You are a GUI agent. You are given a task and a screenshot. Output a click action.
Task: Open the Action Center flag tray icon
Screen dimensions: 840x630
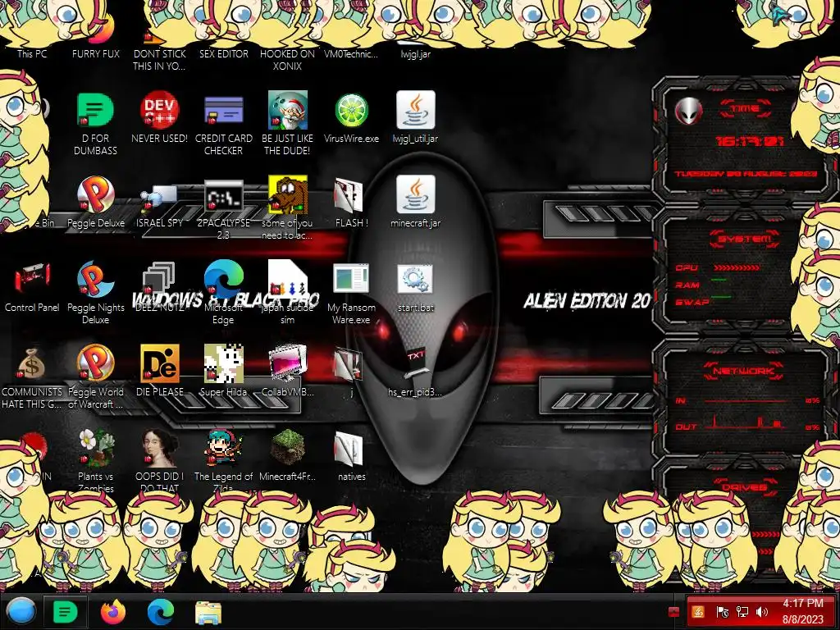[722, 612]
